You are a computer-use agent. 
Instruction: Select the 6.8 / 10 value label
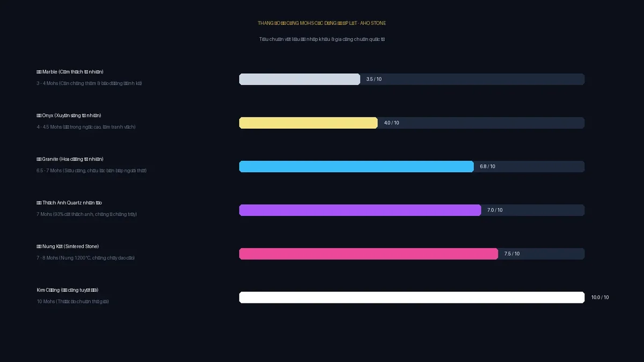coord(488,166)
